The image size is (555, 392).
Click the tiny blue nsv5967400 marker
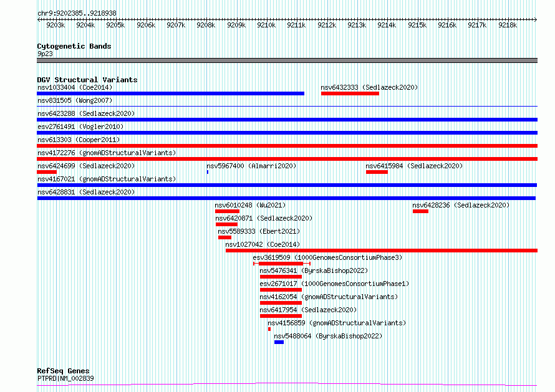click(208, 172)
